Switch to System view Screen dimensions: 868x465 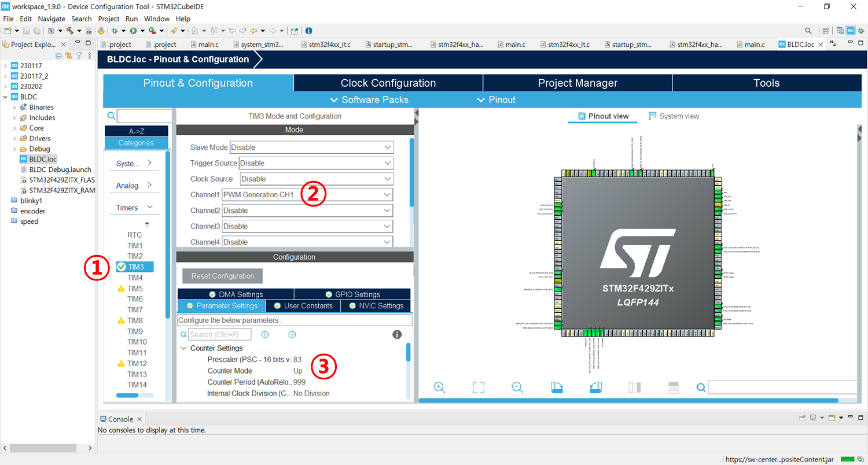pos(674,116)
